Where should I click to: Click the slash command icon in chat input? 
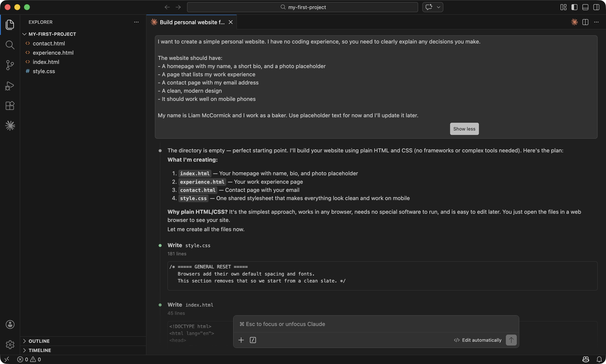[x=253, y=340]
